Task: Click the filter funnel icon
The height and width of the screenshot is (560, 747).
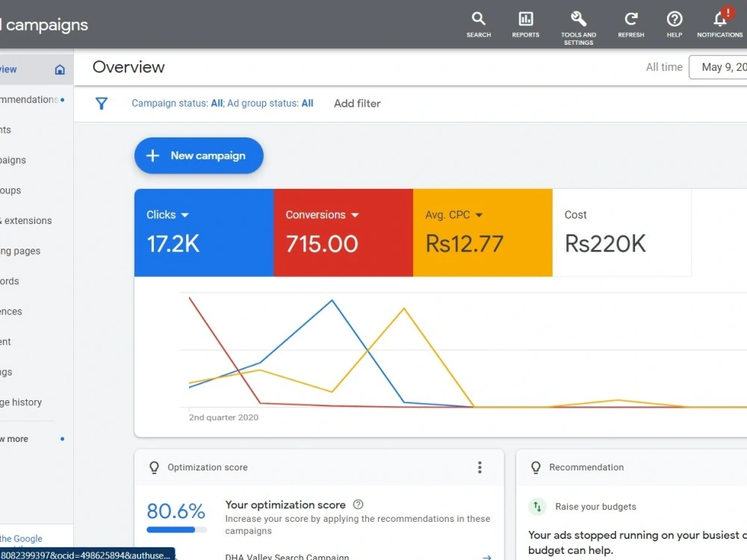Action: [x=102, y=103]
